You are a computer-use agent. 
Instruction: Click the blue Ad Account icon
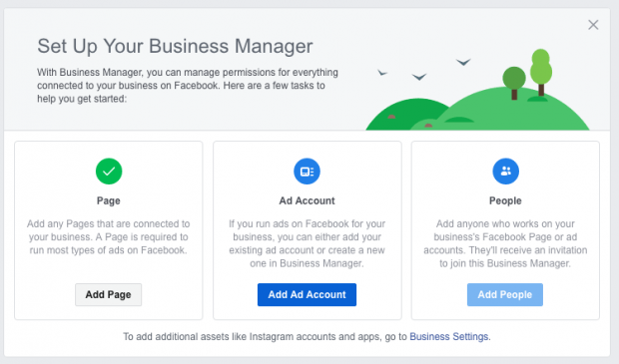tap(307, 172)
